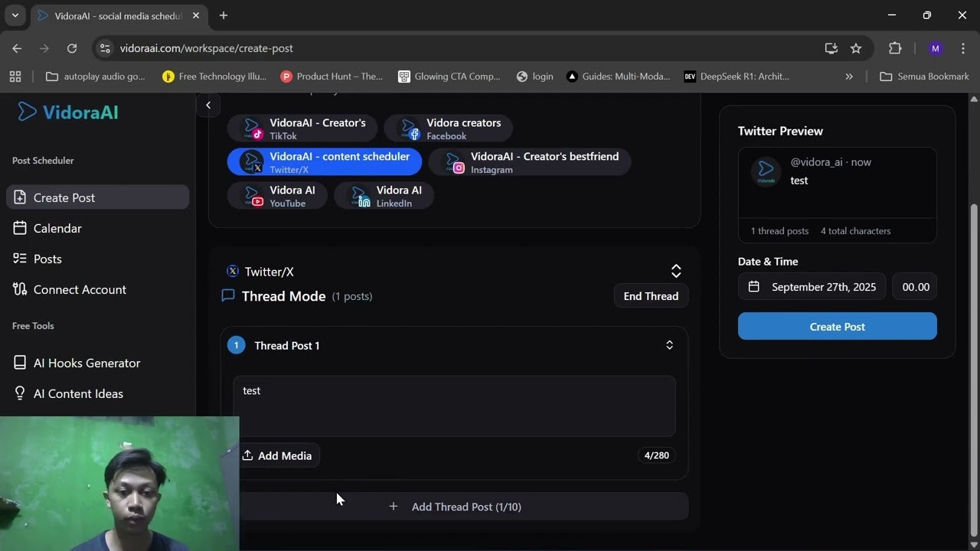Open a new browser tab
The width and height of the screenshot is (980, 551).
(x=224, y=15)
